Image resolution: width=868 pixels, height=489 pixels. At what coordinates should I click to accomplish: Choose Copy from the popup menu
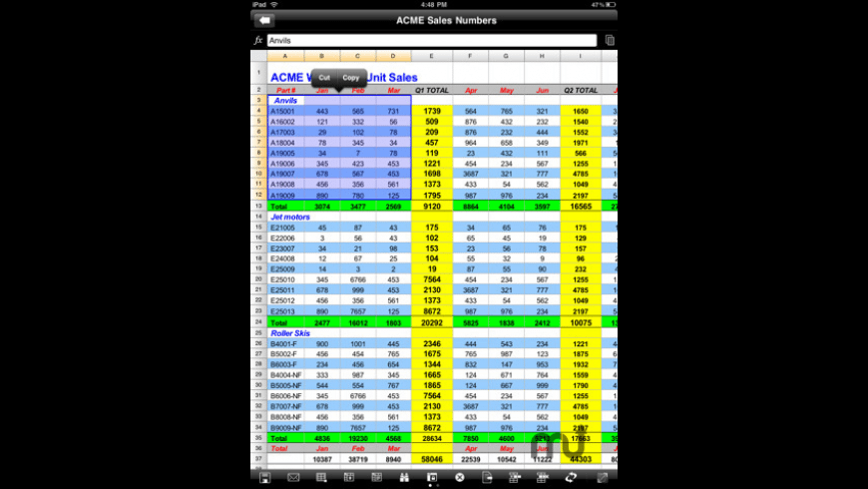(x=350, y=78)
